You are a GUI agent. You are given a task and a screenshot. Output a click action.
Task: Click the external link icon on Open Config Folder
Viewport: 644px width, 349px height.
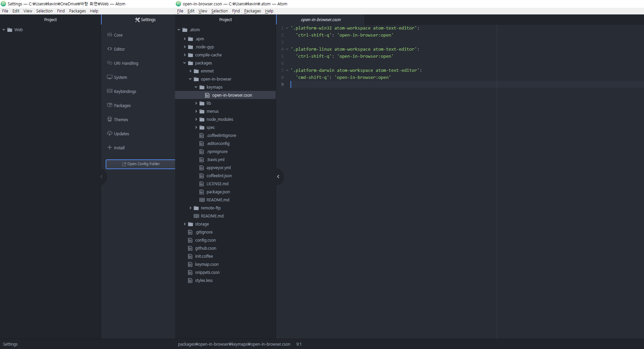point(124,164)
